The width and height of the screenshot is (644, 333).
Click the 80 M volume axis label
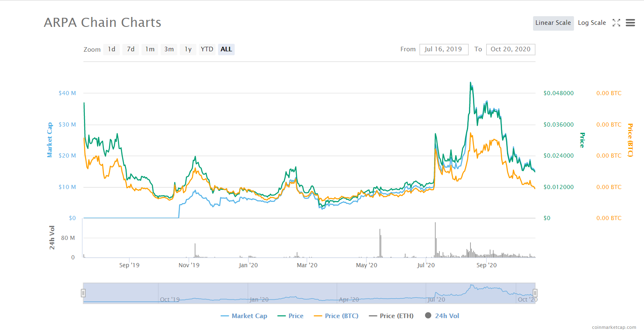[68, 238]
